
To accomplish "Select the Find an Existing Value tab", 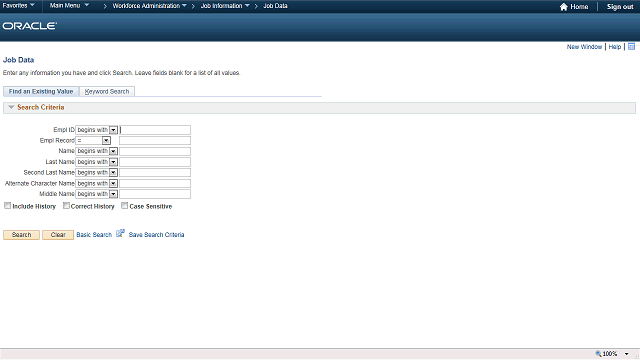I will click(x=41, y=91).
